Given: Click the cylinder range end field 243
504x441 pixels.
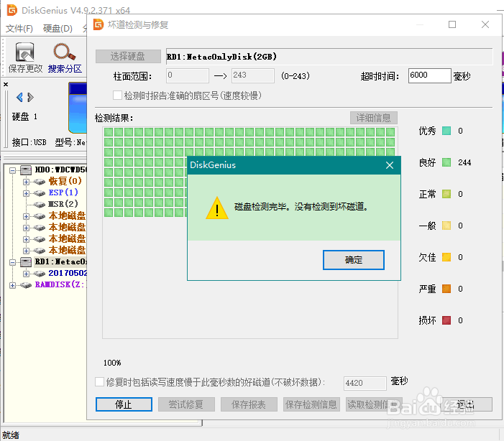Looking at the screenshot, I should click(252, 75).
